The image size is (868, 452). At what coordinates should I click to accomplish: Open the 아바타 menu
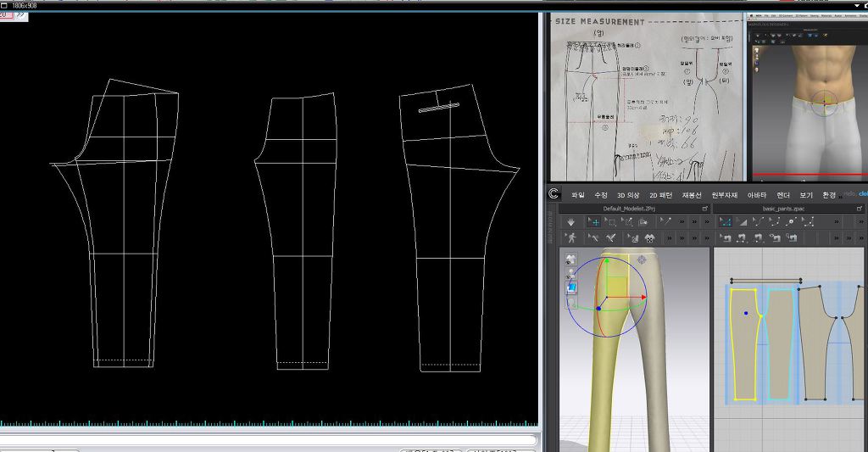[757, 195]
